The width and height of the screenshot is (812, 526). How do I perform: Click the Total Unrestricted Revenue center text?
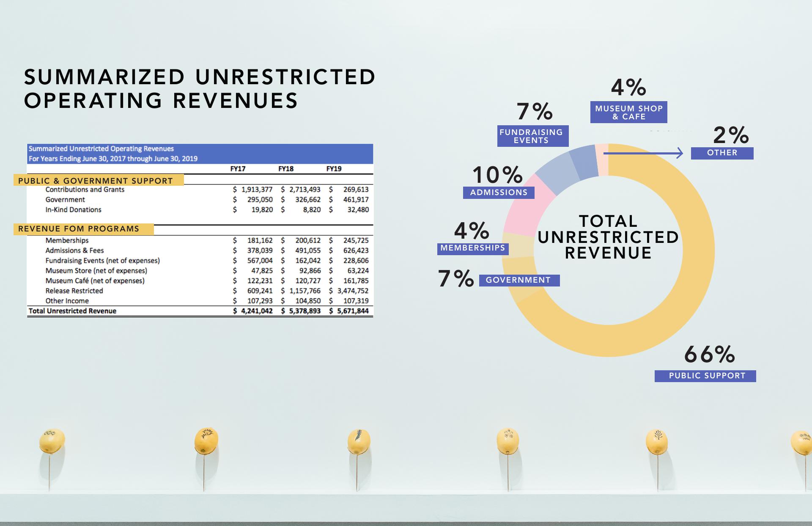608,237
